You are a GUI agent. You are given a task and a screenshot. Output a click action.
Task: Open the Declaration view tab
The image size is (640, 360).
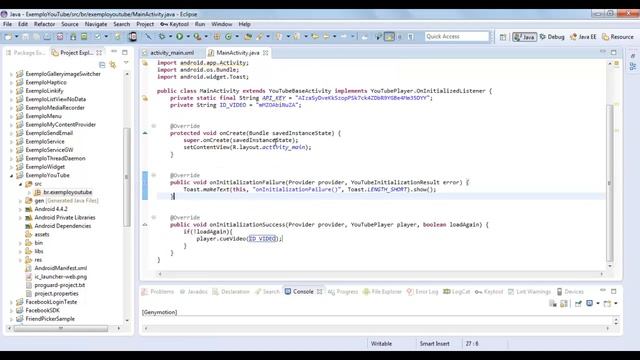point(231,291)
